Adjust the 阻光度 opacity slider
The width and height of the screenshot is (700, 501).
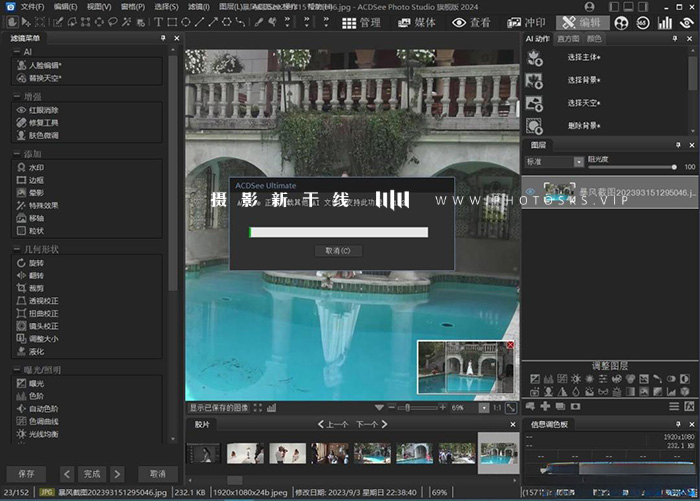632,167
